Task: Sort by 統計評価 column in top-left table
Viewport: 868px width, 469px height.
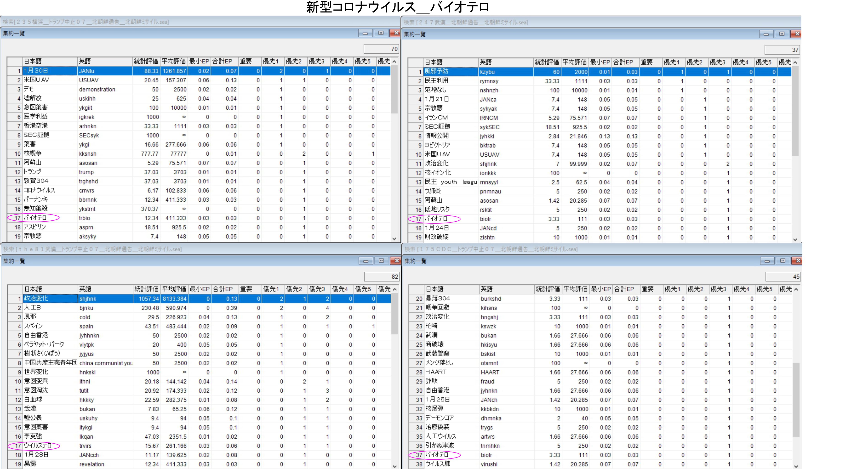Action: [146, 61]
